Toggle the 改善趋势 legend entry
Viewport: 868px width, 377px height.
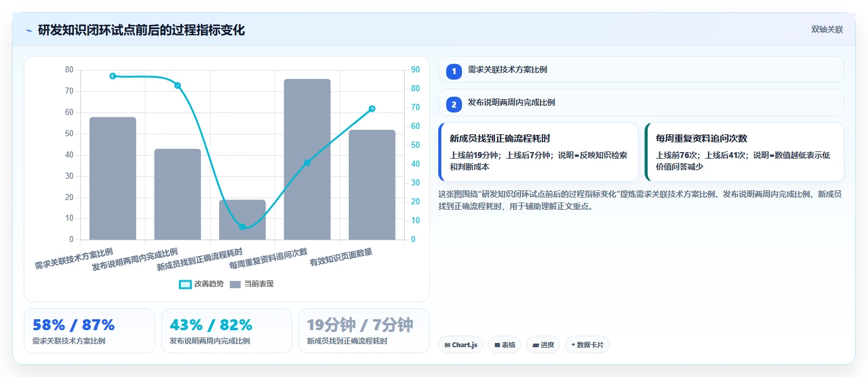(x=201, y=284)
